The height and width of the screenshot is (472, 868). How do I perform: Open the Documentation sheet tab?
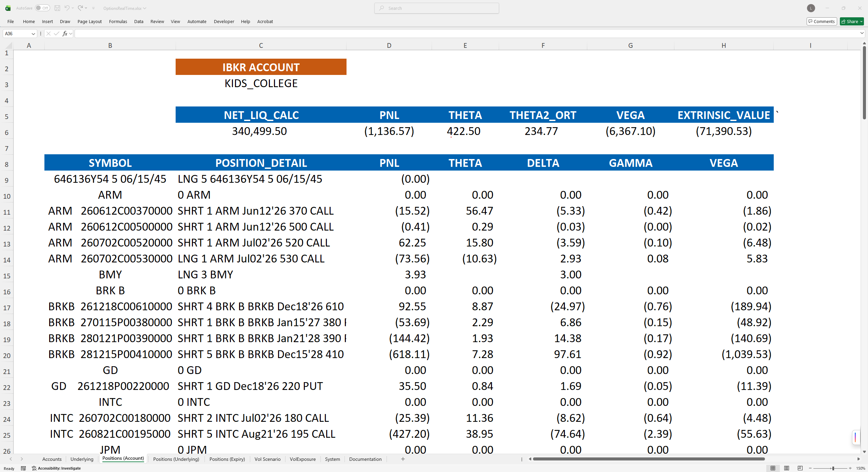pos(365,459)
